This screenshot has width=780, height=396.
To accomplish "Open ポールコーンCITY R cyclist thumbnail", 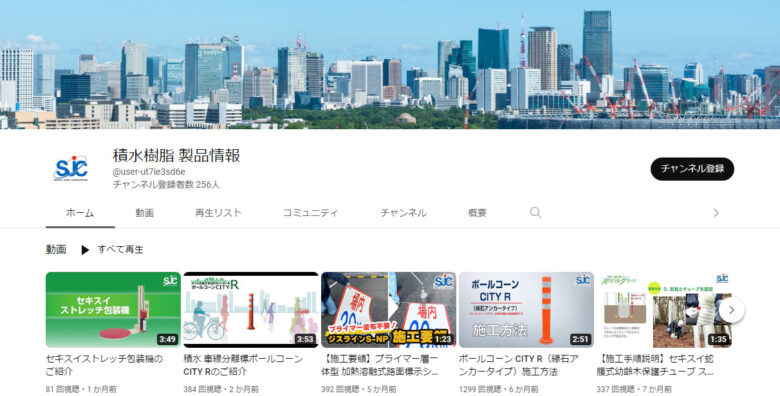I will [x=251, y=309].
